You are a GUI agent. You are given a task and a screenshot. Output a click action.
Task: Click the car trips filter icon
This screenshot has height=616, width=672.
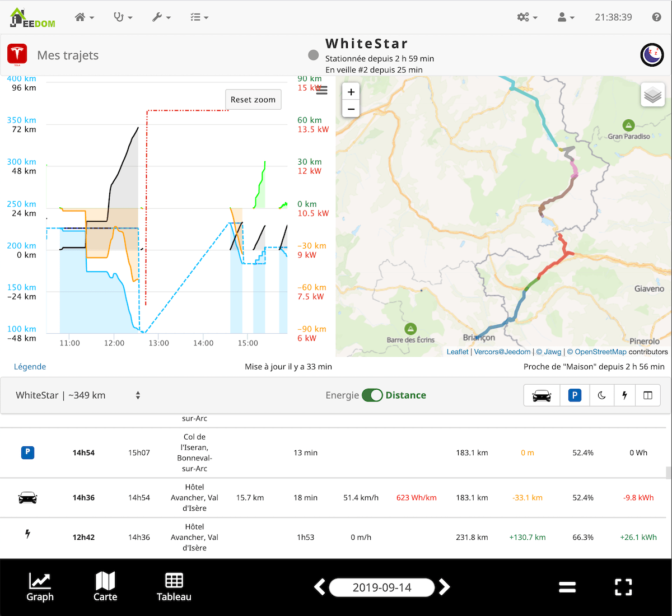[x=541, y=395]
